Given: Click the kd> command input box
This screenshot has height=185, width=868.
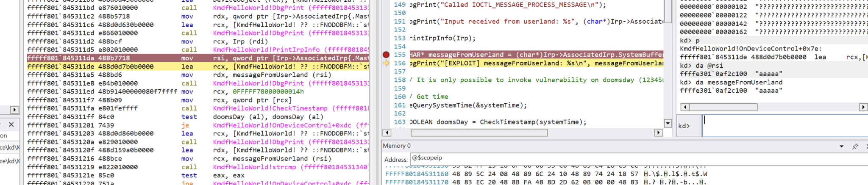Looking at the screenshot, I should pos(784,126).
